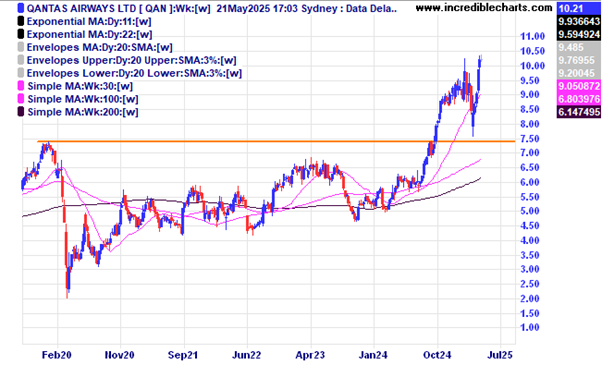Click the pink marker beside Simple MA:Wk:30

click(21, 86)
